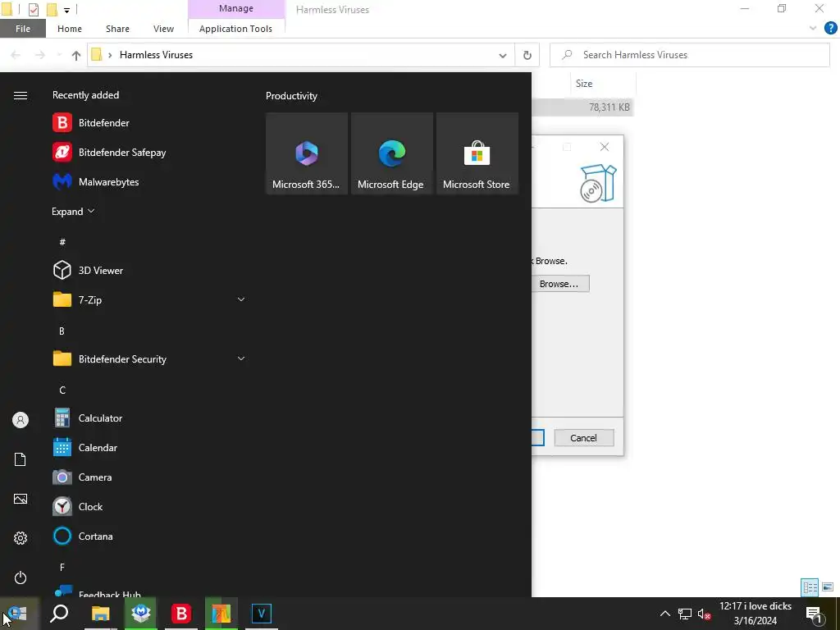
Task: Open taskbar Search magnifier
Action: pos(59,614)
